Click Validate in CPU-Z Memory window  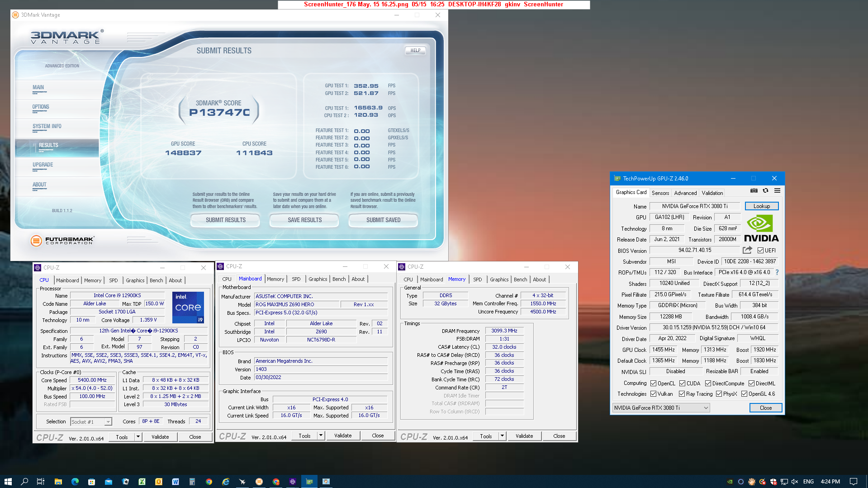[x=524, y=436]
